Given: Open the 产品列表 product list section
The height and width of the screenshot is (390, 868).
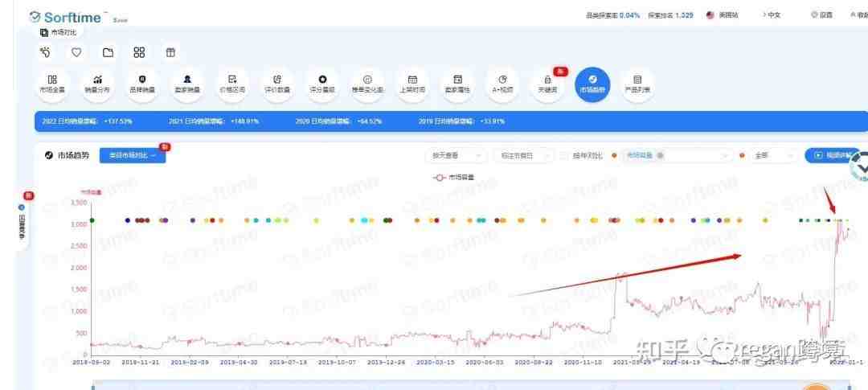Looking at the screenshot, I should (637, 84).
